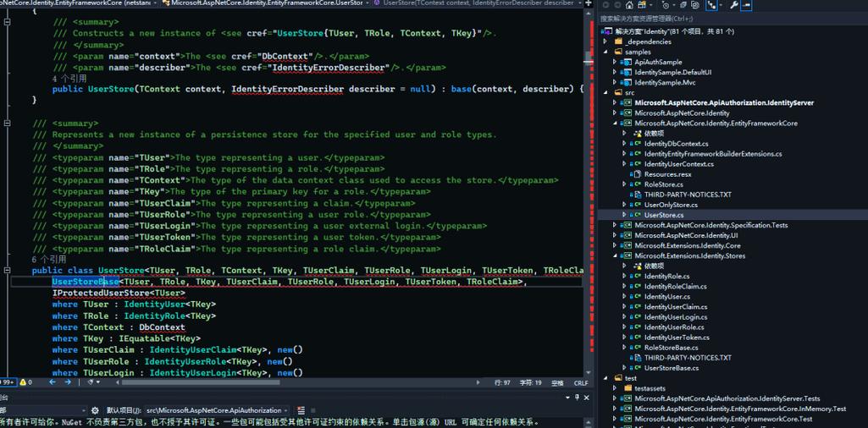Click the warning triangle indicator in status bar
This screenshot has width=868, height=428.
point(22,382)
